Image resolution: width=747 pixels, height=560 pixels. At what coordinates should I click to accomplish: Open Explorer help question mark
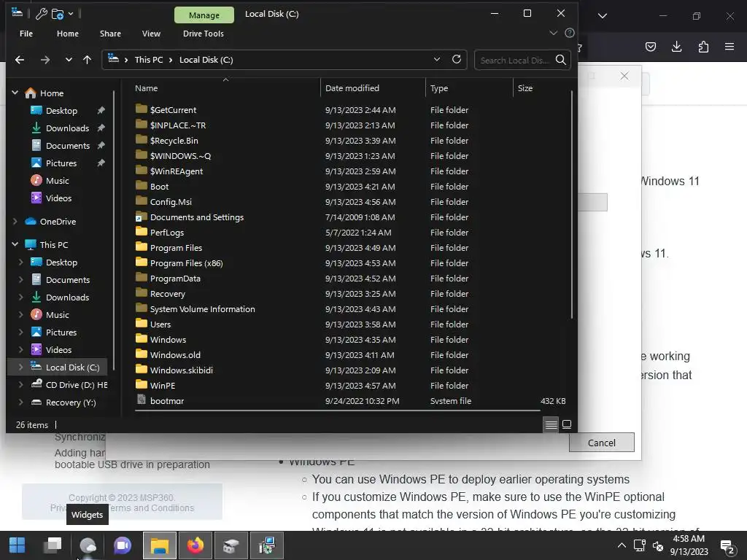569,33
